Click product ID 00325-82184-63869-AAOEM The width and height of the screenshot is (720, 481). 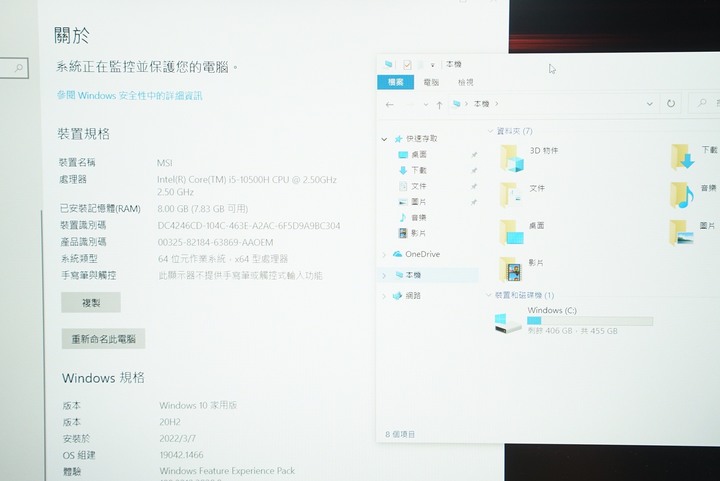pos(215,242)
